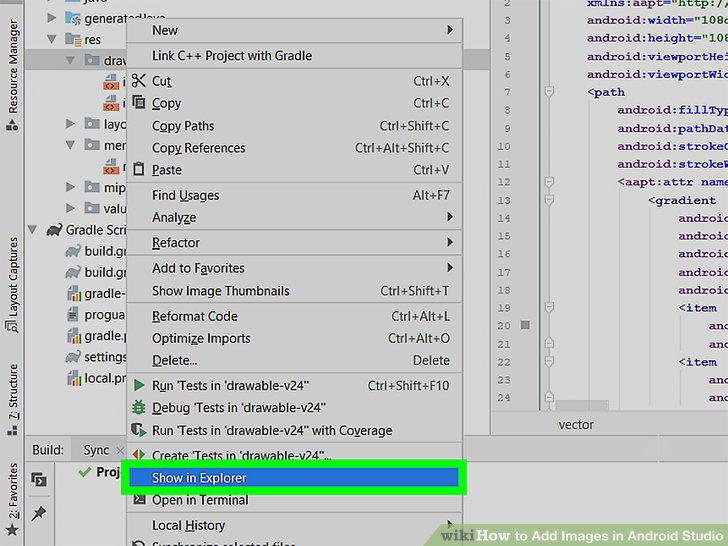The width and height of the screenshot is (728, 546).
Task: Click Copy in the context menu
Action: coord(293,103)
